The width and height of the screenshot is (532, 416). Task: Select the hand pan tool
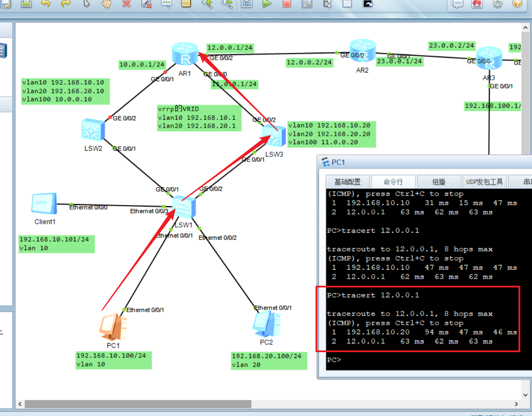pyautogui.click(x=106, y=5)
